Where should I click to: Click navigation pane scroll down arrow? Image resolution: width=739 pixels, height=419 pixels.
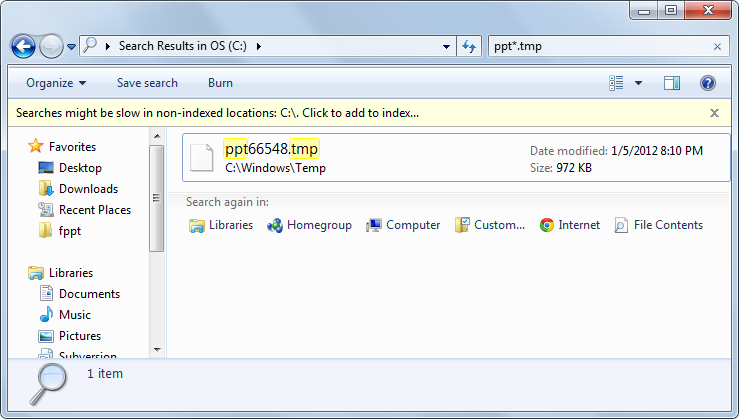click(157, 350)
